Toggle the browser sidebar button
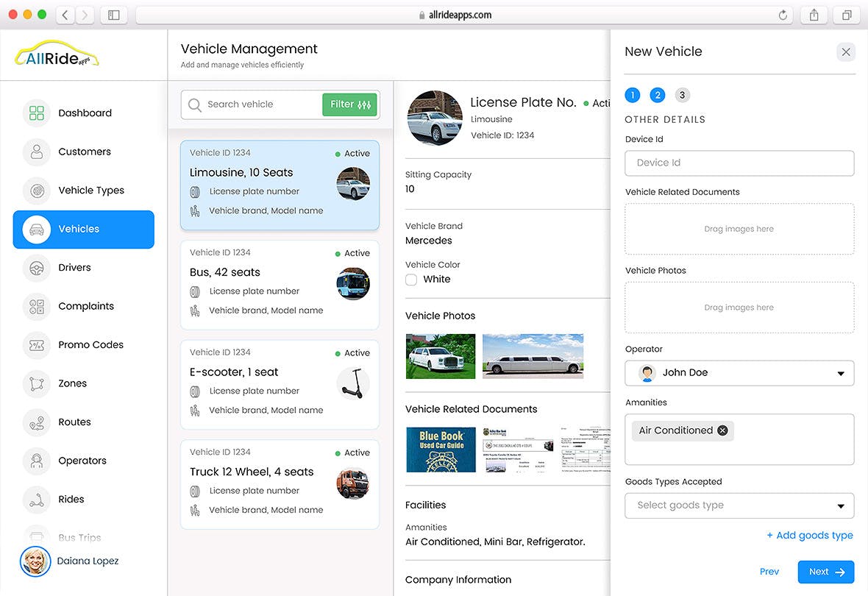Viewport: 868px width, 596px height. point(113,15)
